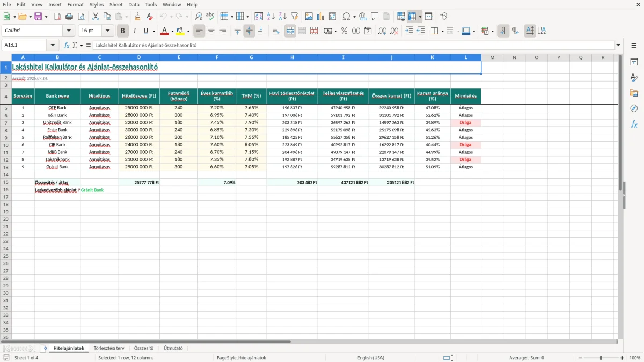
Task: Switch to Összesítő sheet tab
Action: click(x=144, y=348)
